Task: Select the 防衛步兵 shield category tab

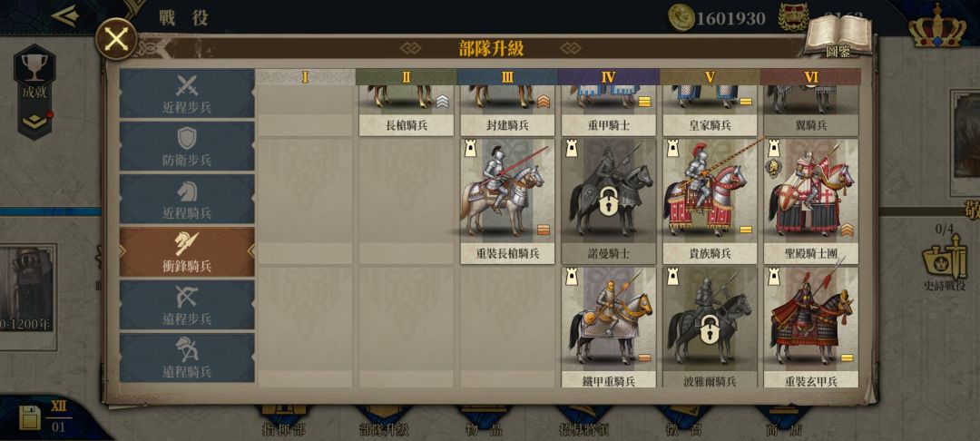Action: click(x=187, y=146)
